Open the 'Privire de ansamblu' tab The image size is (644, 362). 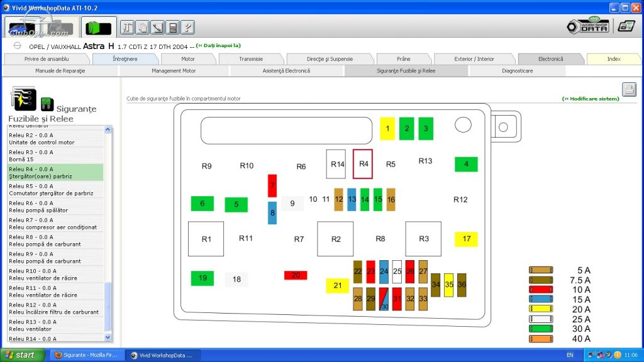(47, 59)
